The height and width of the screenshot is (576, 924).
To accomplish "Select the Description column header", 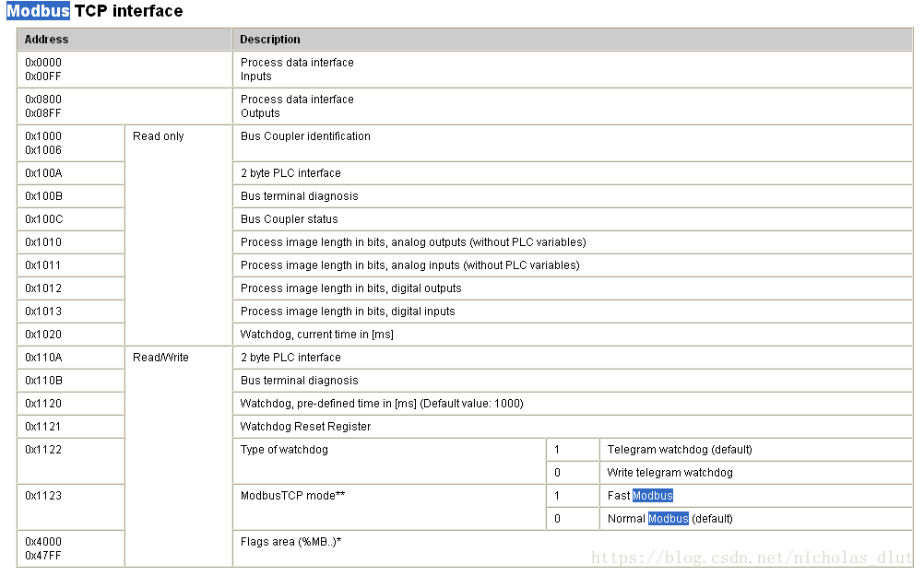I will point(270,40).
